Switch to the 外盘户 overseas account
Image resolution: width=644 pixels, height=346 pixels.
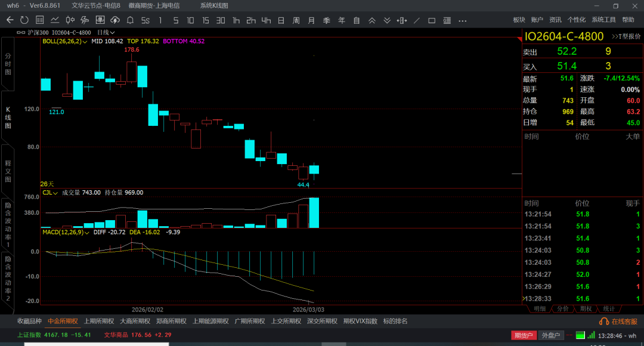(550, 335)
